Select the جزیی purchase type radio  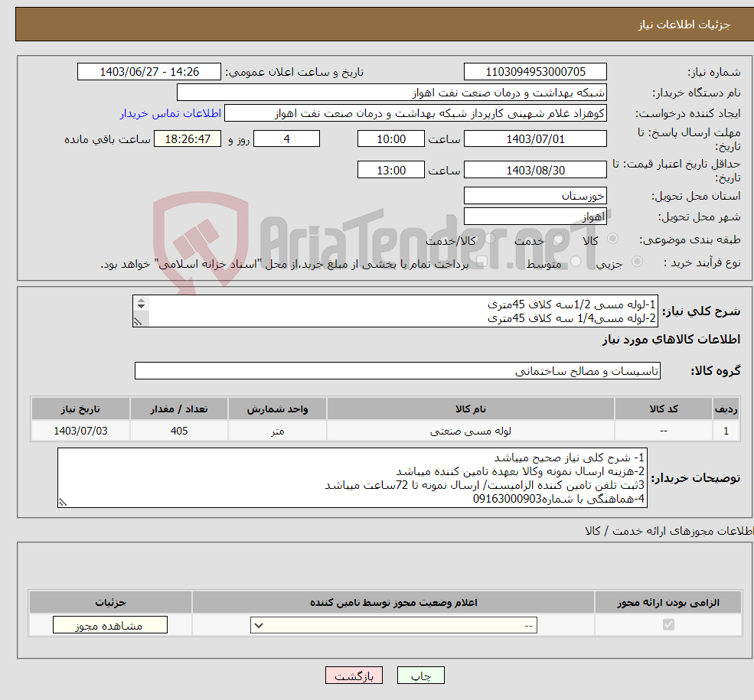[x=637, y=262]
